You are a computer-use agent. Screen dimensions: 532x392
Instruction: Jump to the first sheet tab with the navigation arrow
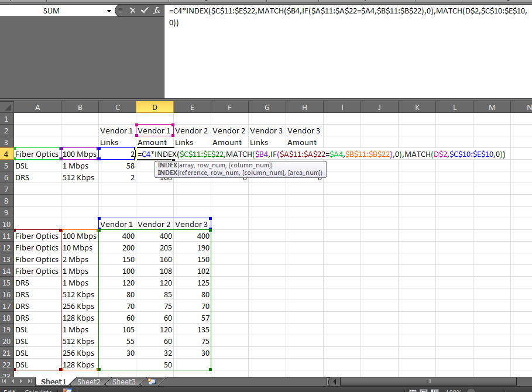click(5, 381)
